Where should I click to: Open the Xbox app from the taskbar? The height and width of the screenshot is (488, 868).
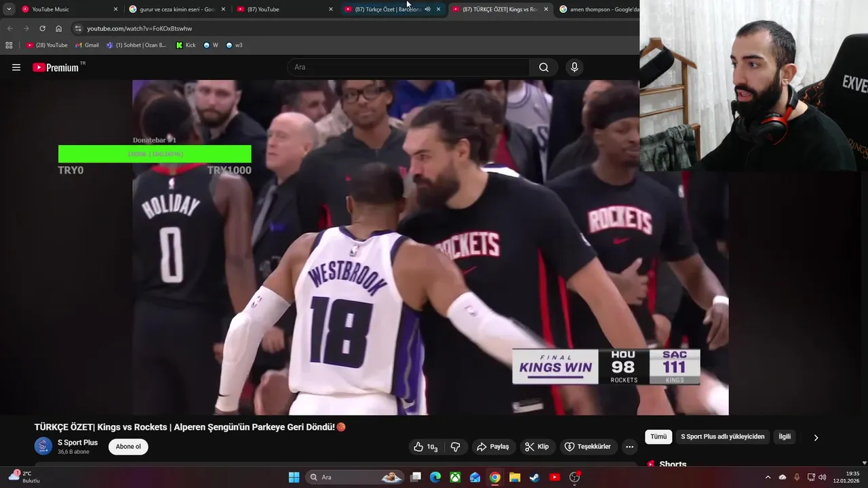point(455,477)
